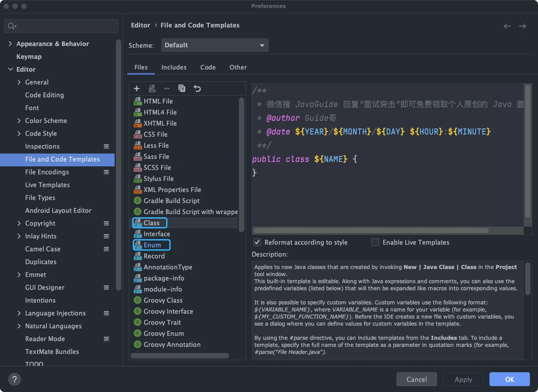Uncheck Reformat according to style
Screen dimensions: 538x392
(x=257, y=242)
